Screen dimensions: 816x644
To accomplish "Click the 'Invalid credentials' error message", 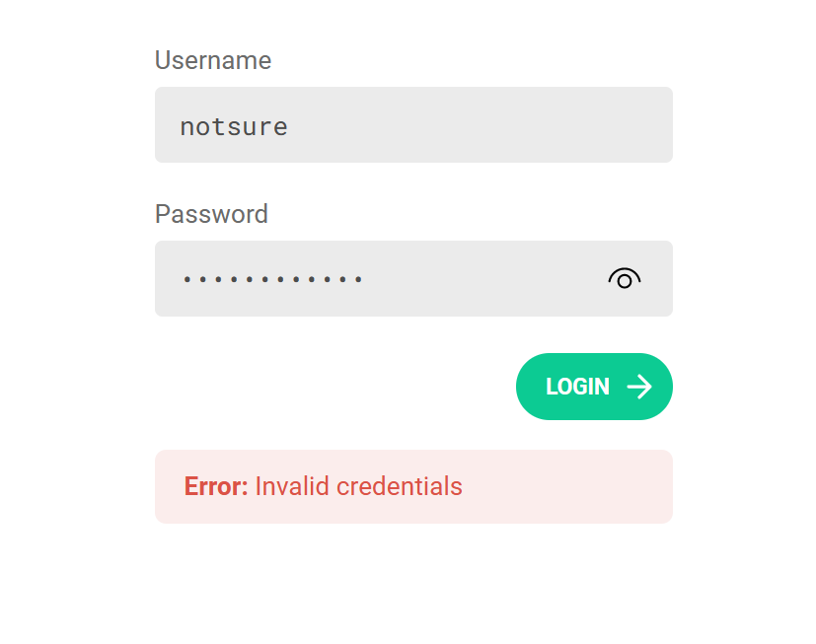I will coord(358,486).
